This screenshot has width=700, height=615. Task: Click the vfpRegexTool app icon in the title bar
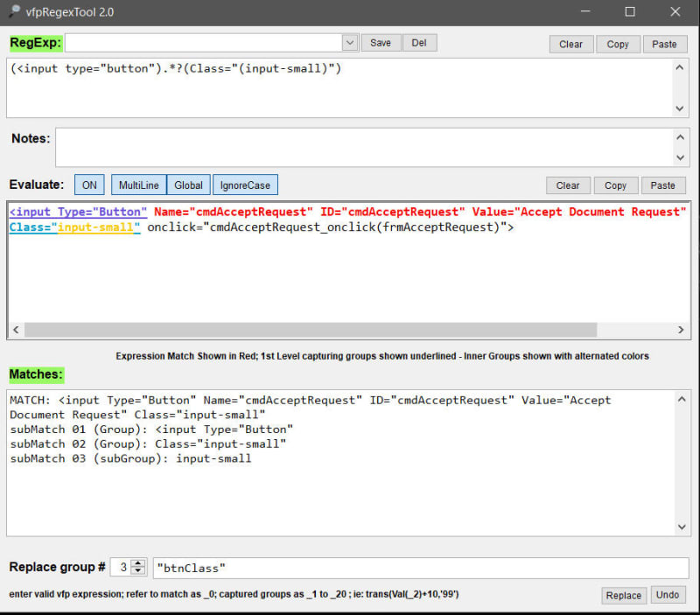click(x=14, y=10)
